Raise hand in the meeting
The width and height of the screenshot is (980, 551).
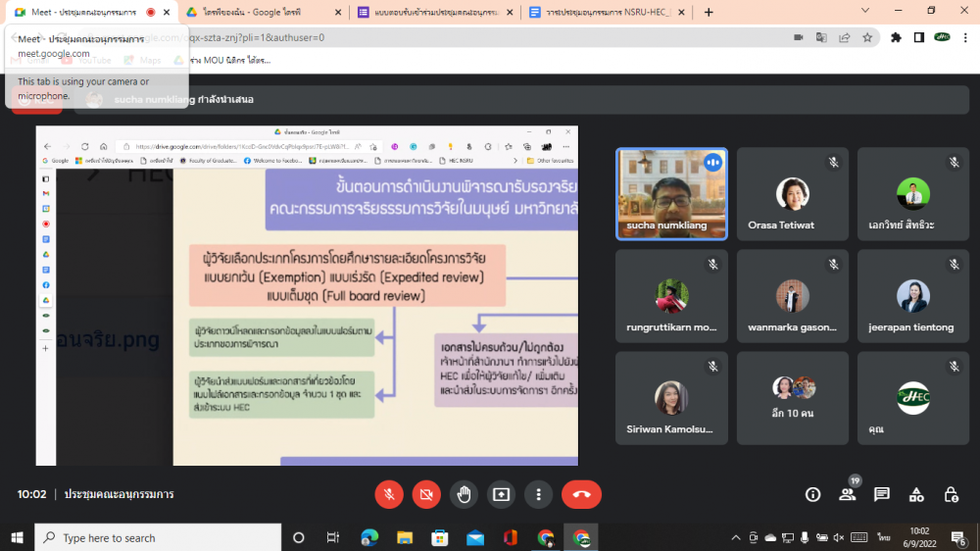(464, 494)
